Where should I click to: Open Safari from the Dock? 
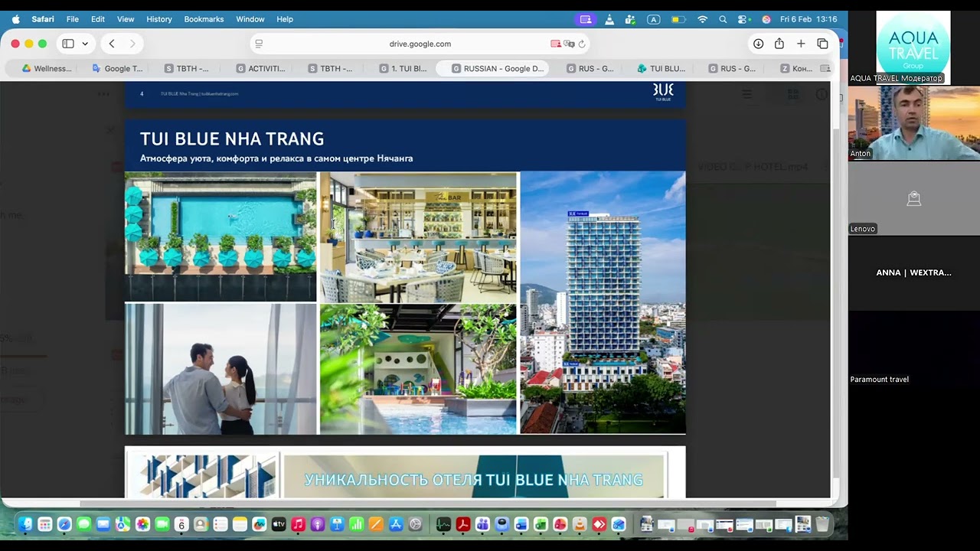click(x=64, y=524)
